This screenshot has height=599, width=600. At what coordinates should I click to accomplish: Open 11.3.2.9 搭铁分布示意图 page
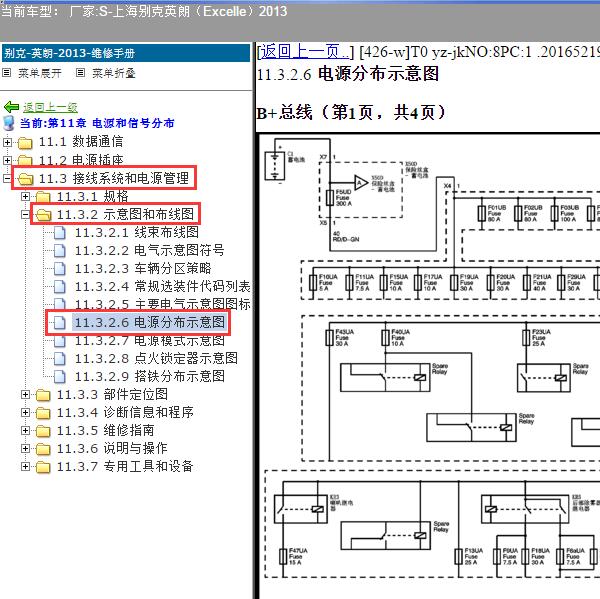click(150, 376)
